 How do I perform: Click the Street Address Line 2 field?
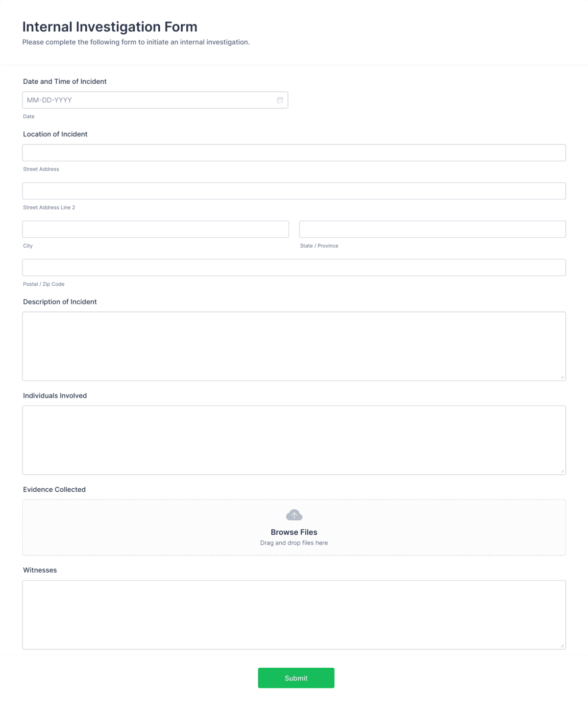(x=294, y=191)
